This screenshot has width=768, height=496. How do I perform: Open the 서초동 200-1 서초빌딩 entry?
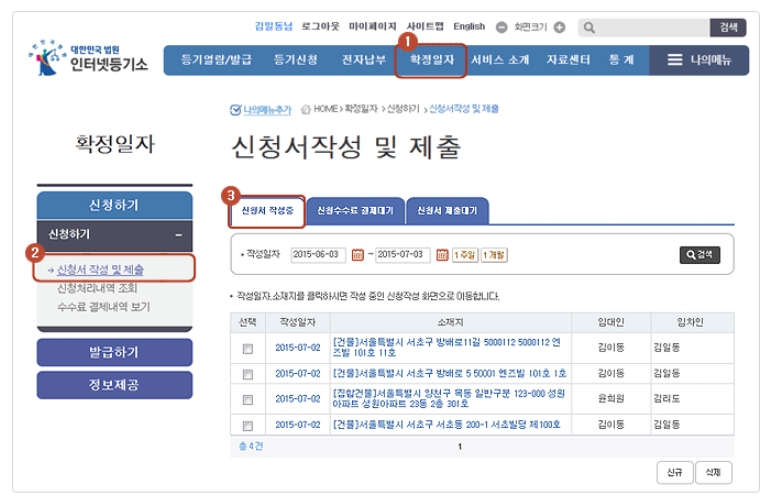click(447, 425)
